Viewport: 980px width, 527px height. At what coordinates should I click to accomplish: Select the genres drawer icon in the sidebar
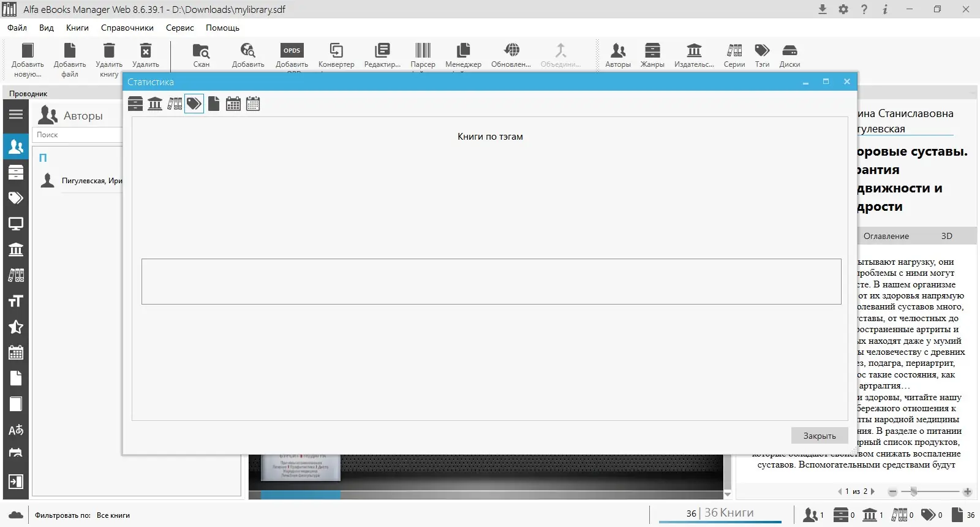click(x=16, y=172)
